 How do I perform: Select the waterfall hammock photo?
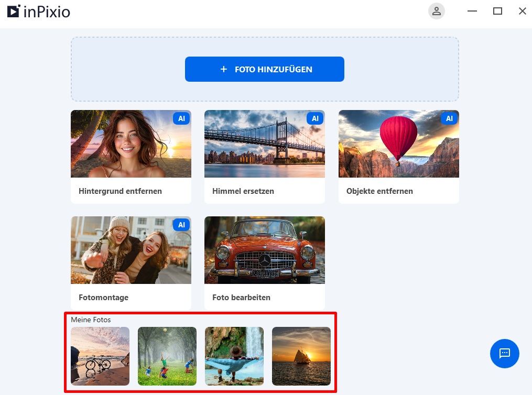click(234, 356)
